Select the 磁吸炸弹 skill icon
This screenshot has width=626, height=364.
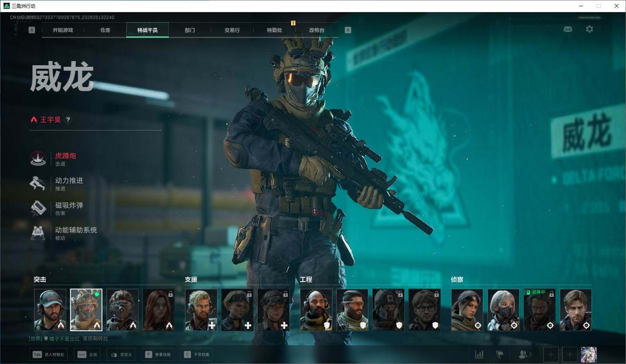coord(38,208)
